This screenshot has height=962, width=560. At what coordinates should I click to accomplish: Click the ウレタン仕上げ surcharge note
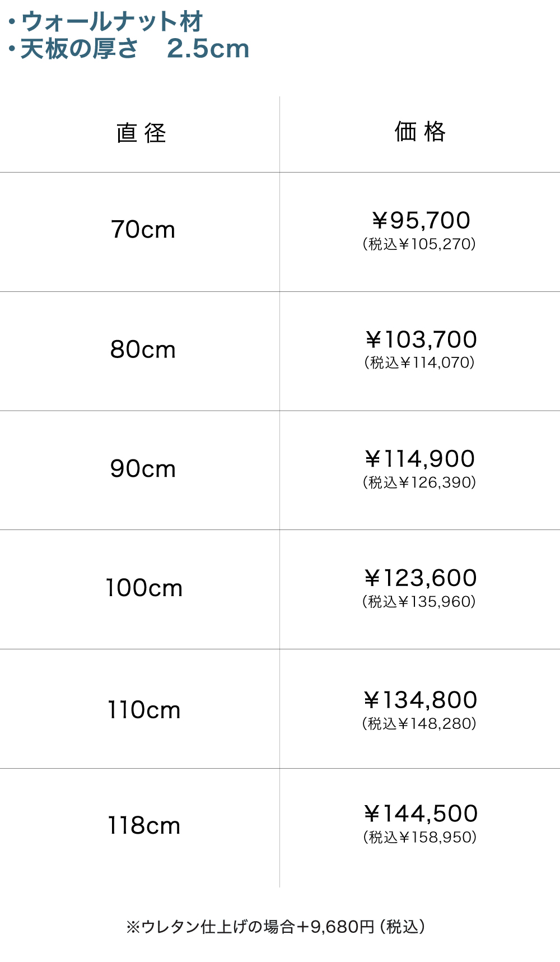[x=276, y=927]
